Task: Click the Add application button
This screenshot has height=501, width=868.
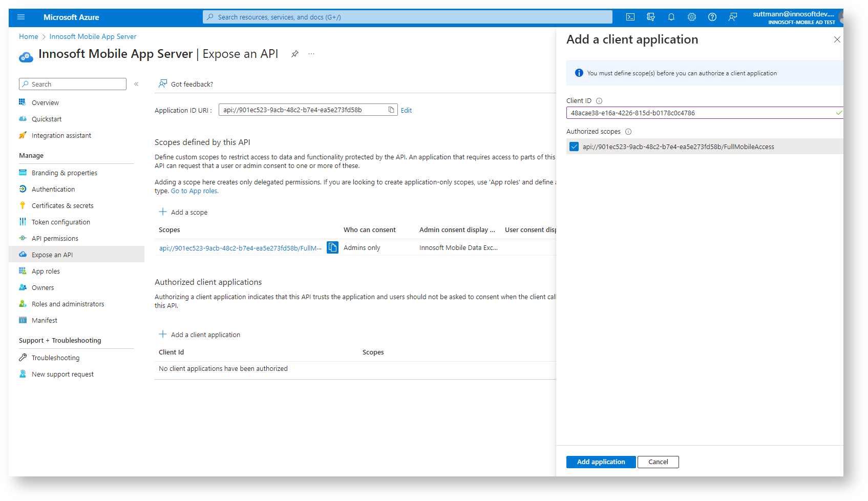Action: click(x=601, y=462)
